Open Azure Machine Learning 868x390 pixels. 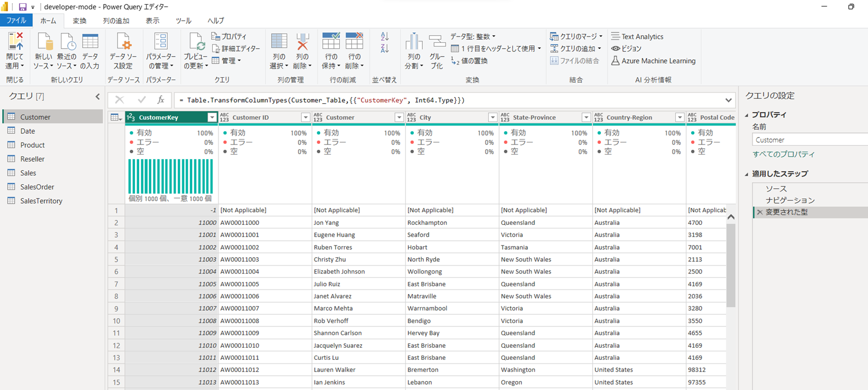(x=653, y=61)
